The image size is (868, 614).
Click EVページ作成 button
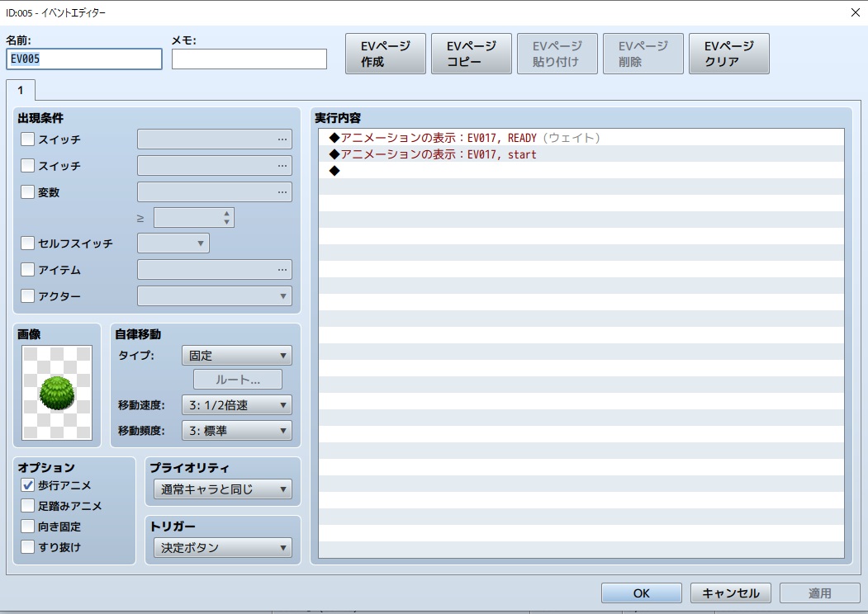point(386,54)
